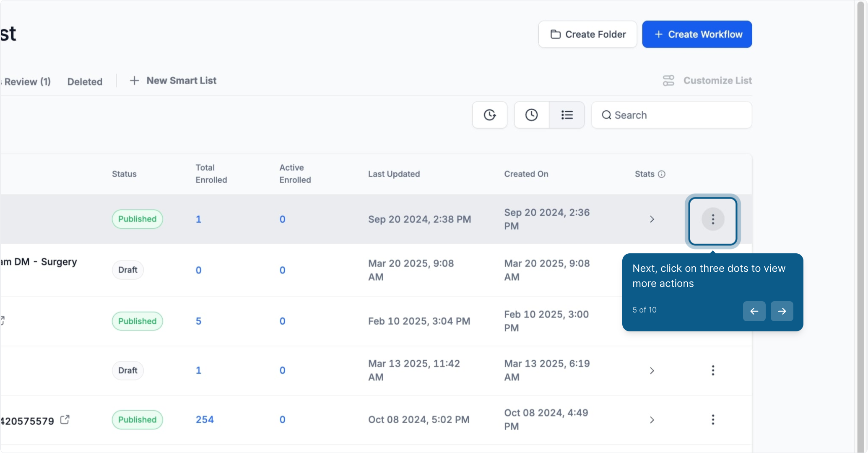Expand stats chevron for Mar 13 2025 row
The width and height of the screenshot is (868, 453).
coord(652,371)
